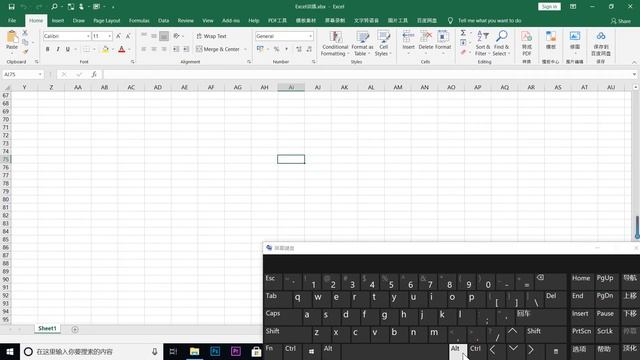Switch to the Formulas tab
The image size is (640, 360).
tap(139, 20)
